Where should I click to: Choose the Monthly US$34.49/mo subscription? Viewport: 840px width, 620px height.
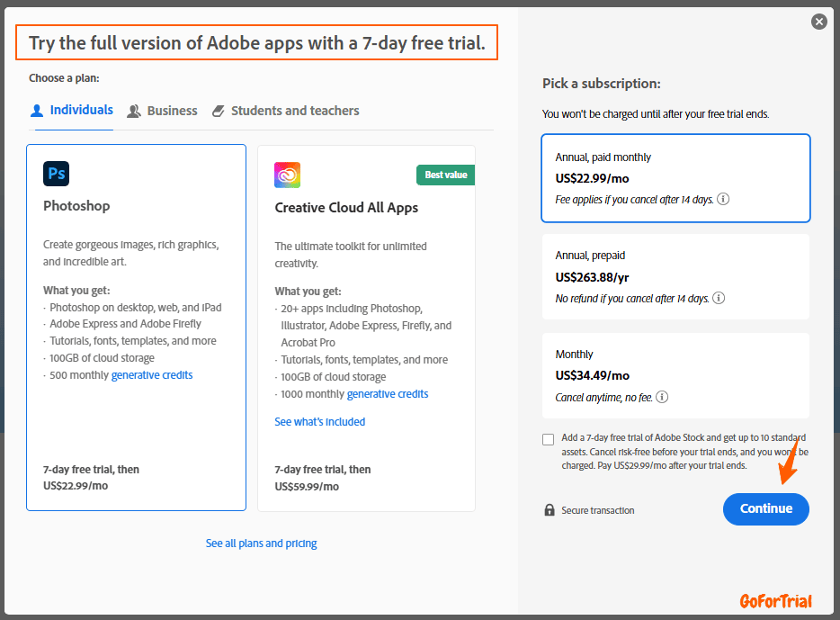[x=675, y=375]
